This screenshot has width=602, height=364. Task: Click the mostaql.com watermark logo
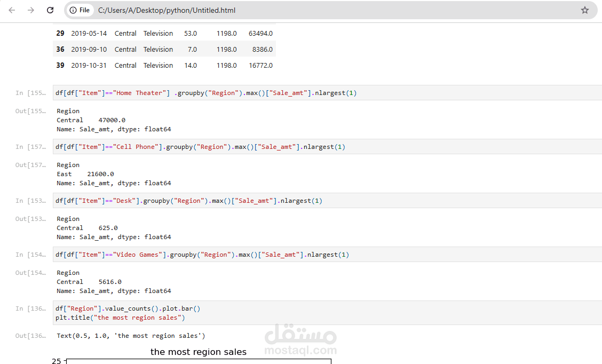tap(300, 337)
